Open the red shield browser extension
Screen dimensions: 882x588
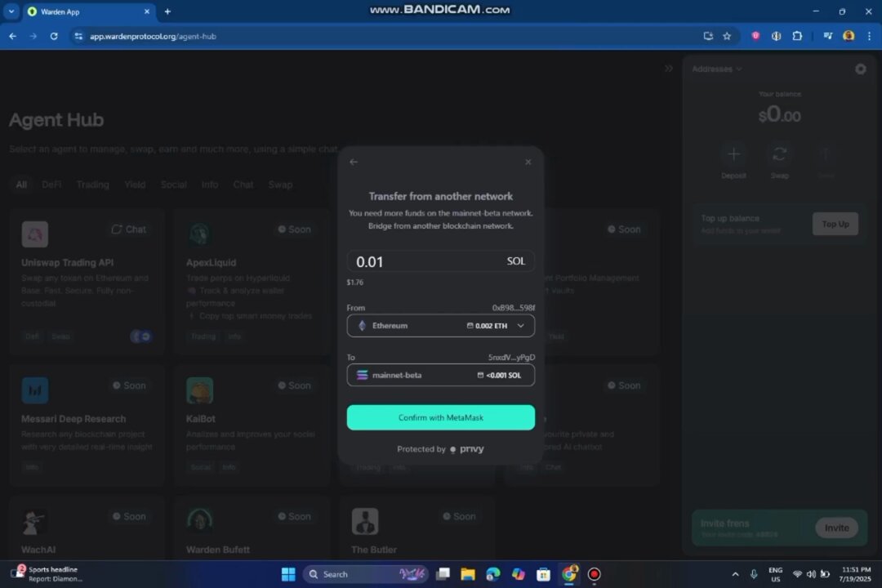(755, 36)
